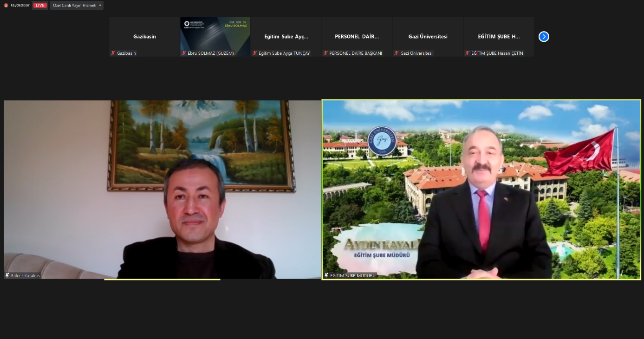644x339 pixels.
Task: Select the Gazibasin participant tile
Action: pos(144,37)
